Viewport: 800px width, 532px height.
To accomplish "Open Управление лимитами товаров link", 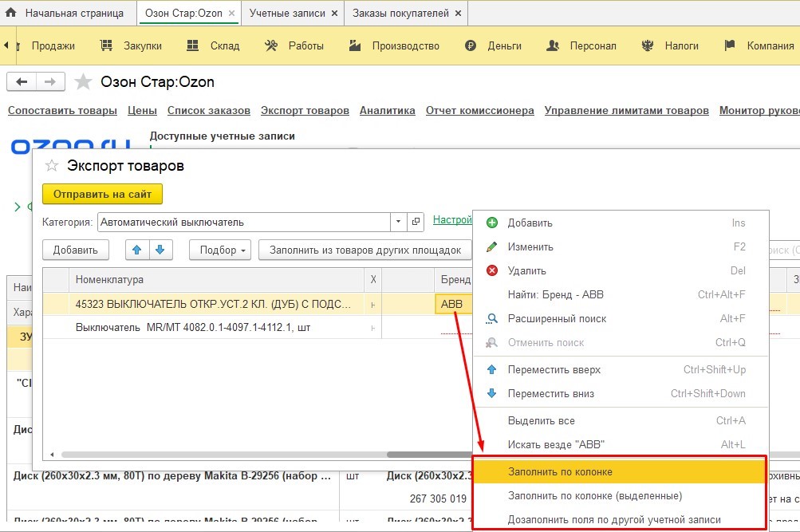I will click(627, 110).
